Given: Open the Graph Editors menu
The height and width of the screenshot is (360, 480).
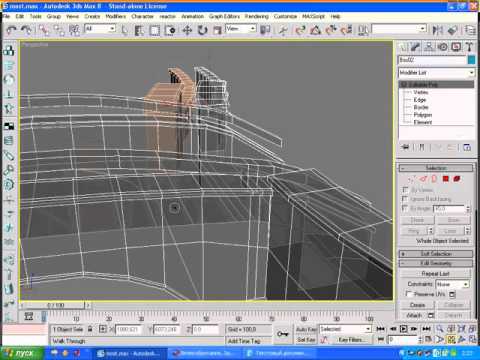Looking at the screenshot, I should click(224, 16).
